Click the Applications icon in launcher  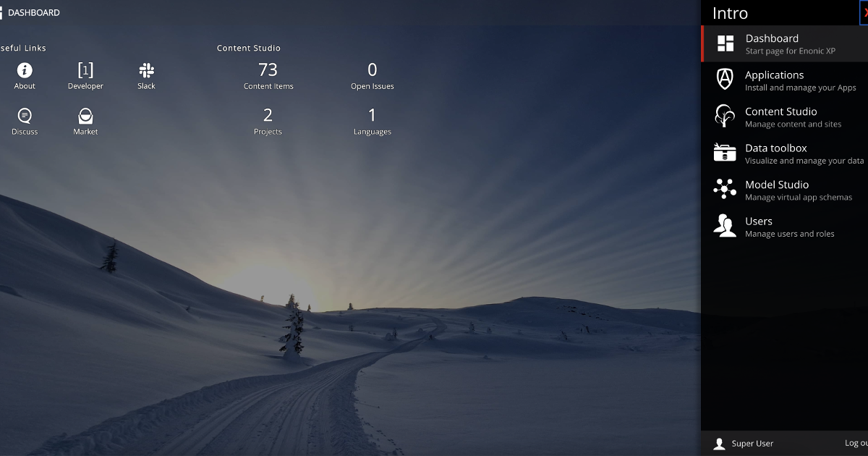click(x=725, y=80)
